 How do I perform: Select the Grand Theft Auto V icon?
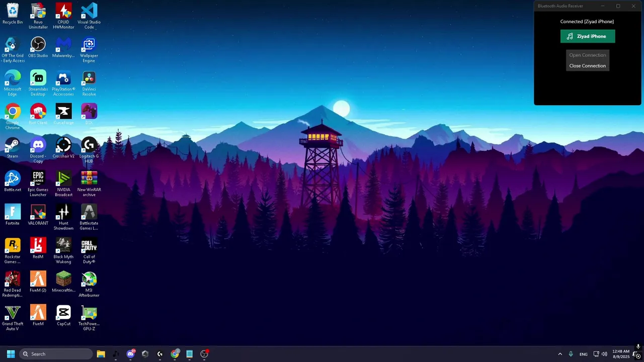(13, 318)
